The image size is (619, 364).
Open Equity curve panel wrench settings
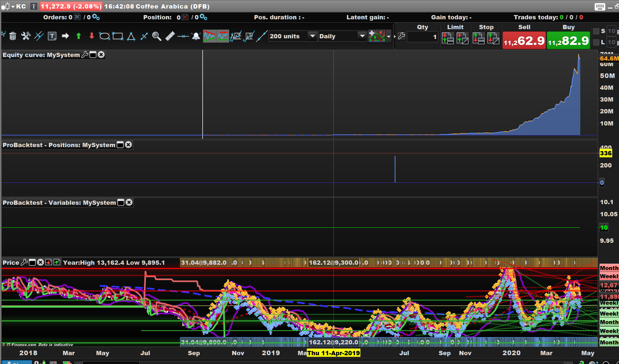coord(85,55)
